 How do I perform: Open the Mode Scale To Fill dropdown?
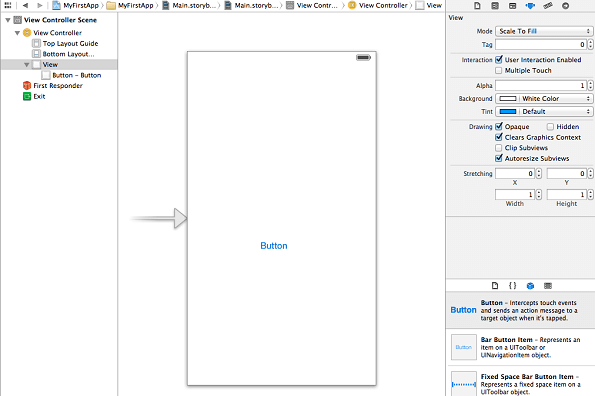(544, 31)
